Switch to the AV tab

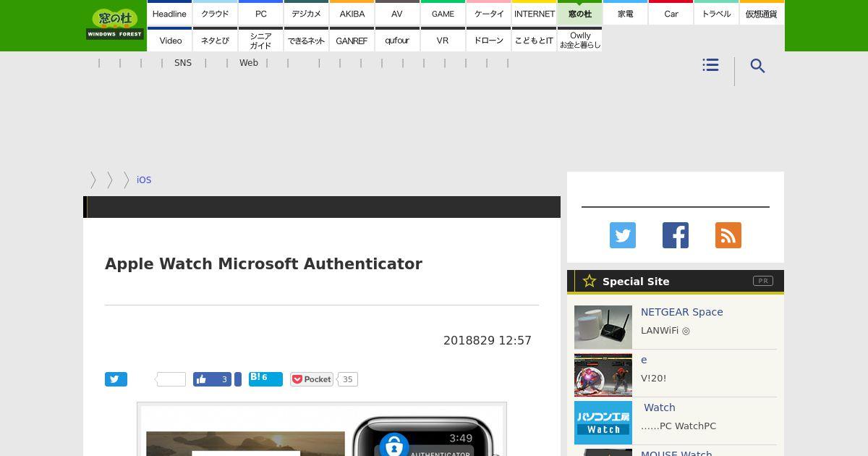(397, 13)
